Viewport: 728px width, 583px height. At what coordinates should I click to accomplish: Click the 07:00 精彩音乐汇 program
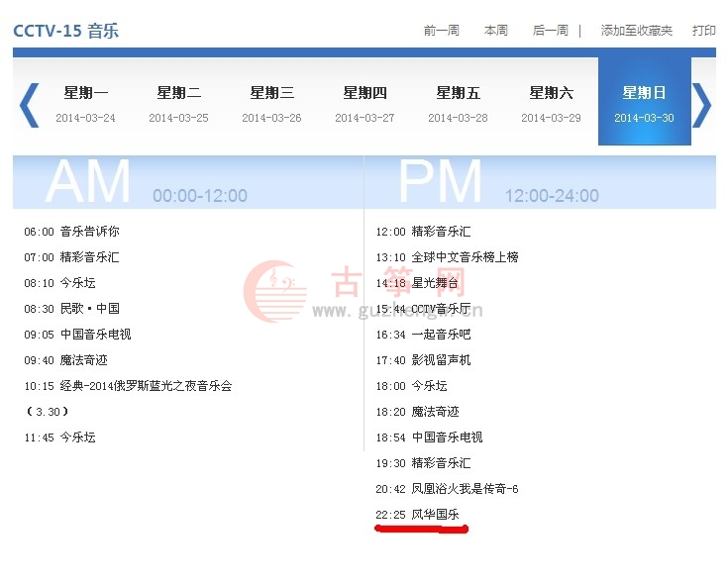71,257
